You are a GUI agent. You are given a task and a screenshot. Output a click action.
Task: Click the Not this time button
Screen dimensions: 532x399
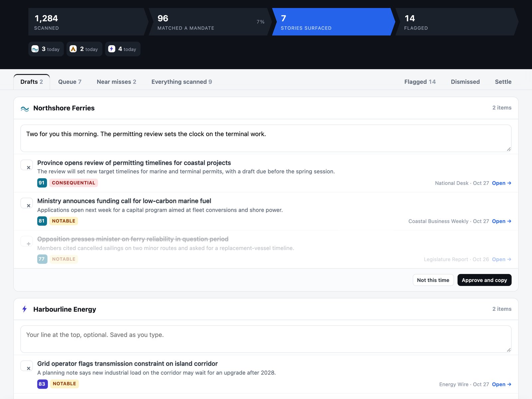click(x=433, y=280)
